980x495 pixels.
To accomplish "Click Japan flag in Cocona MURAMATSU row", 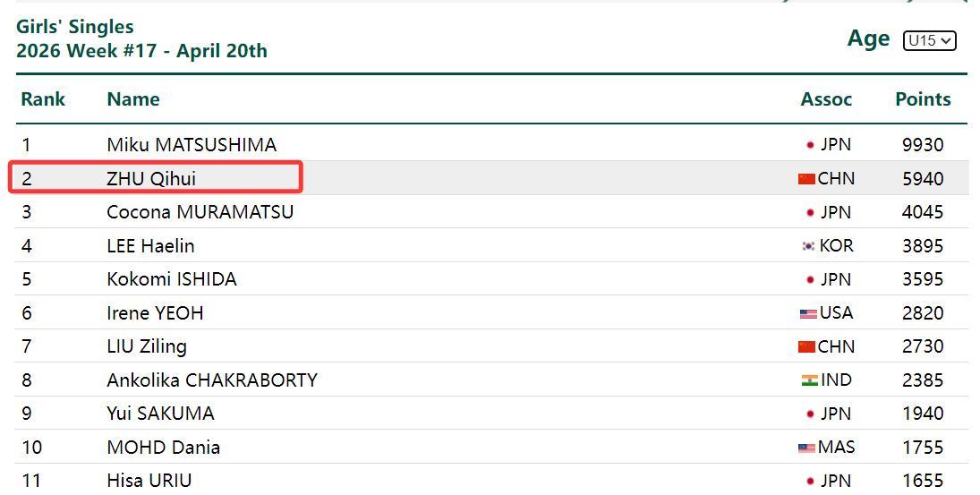I will tap(810, 212).
